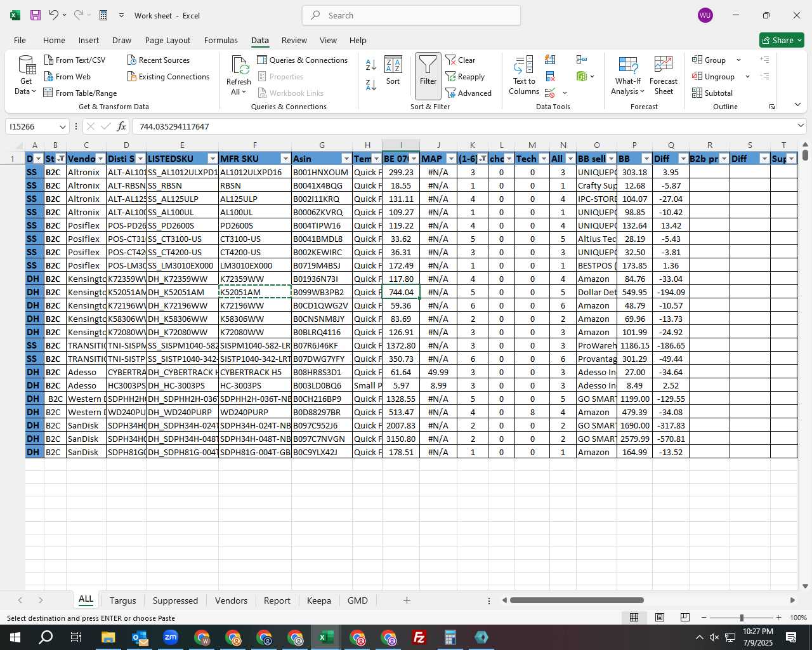Screen dimensions: 812x650
Task: Open Recent Sources
Action: click(159, 60)
